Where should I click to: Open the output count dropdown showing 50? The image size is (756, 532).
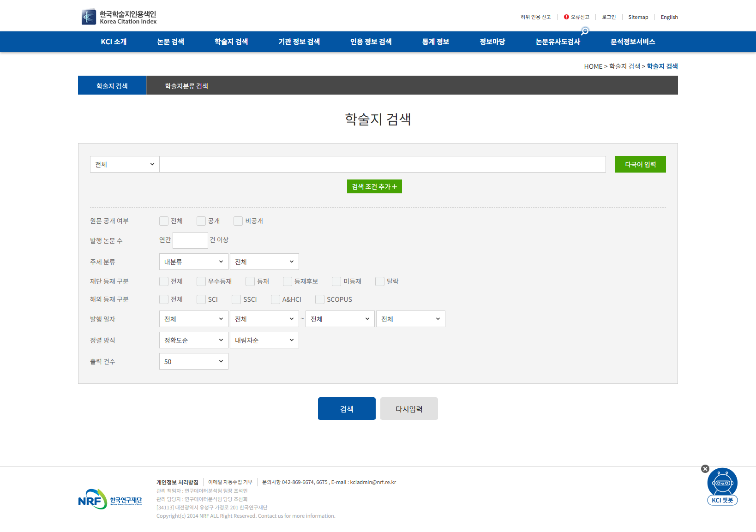193,361
